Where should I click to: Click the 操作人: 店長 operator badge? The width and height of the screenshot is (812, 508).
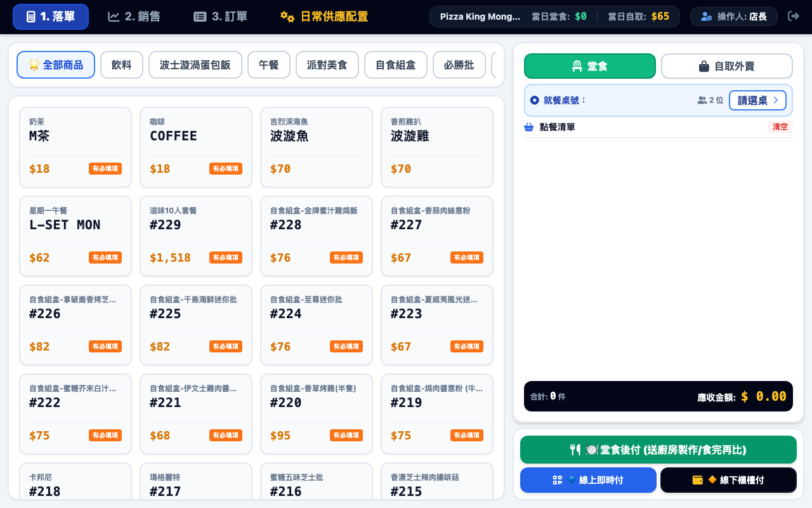(734, 17)
